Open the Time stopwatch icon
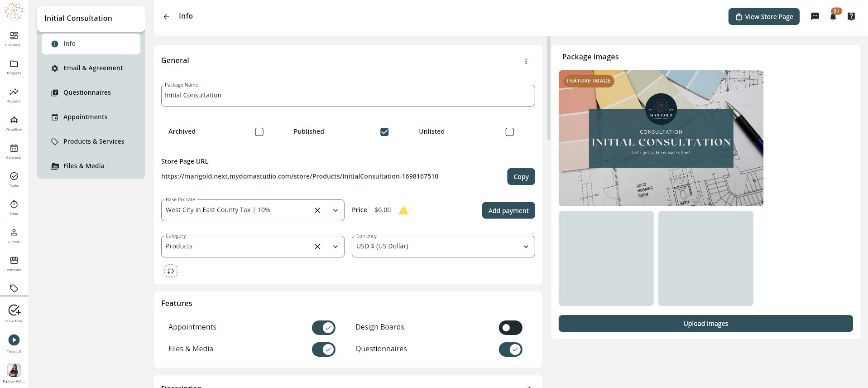The width and height of the screenshot is (868, 388). (x=14, y=204)
